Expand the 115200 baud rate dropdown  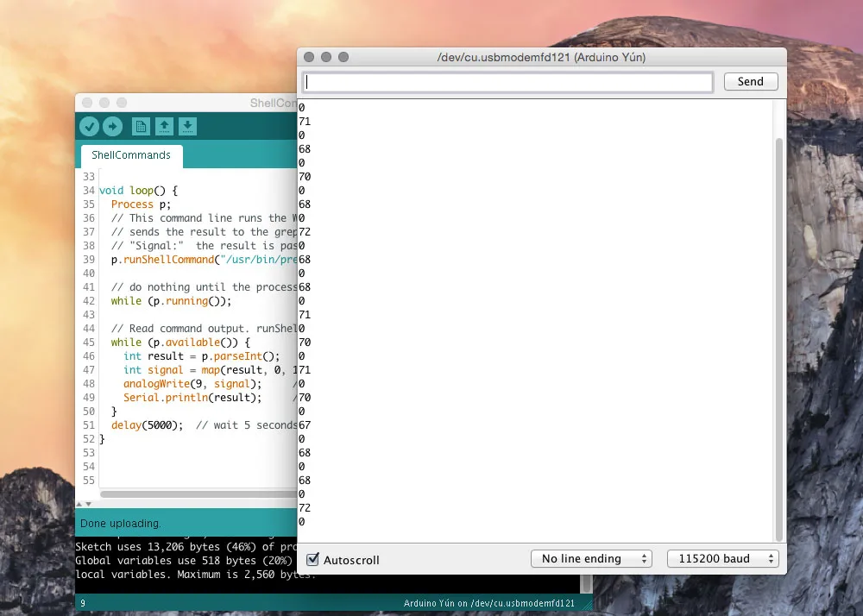tap(722, 559)
